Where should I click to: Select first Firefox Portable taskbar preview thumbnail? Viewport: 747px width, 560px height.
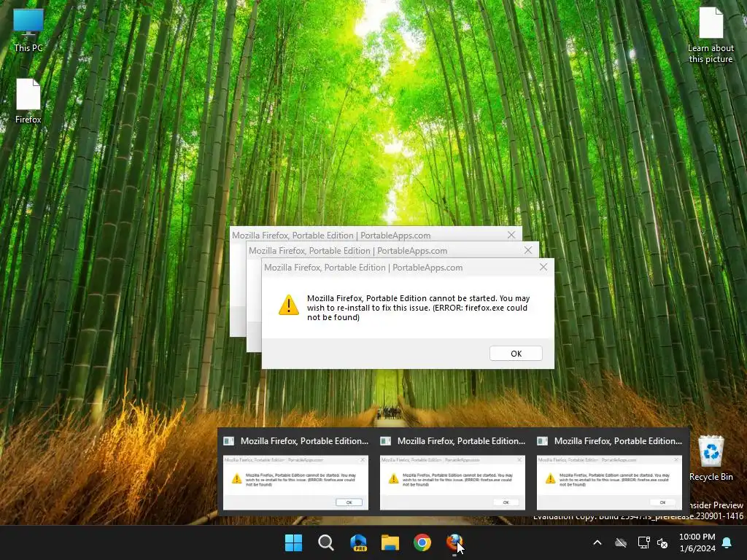(x=296, y=483)
